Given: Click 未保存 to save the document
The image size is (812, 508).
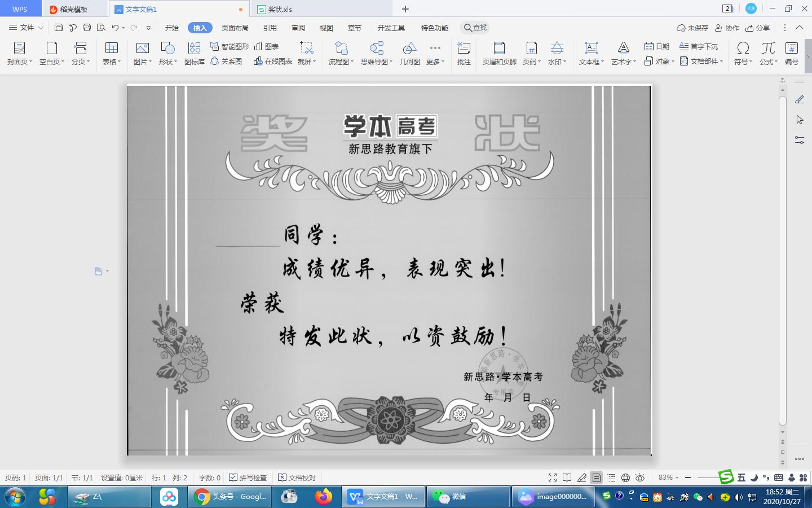Looking at the screenshot, I should 698,27.
